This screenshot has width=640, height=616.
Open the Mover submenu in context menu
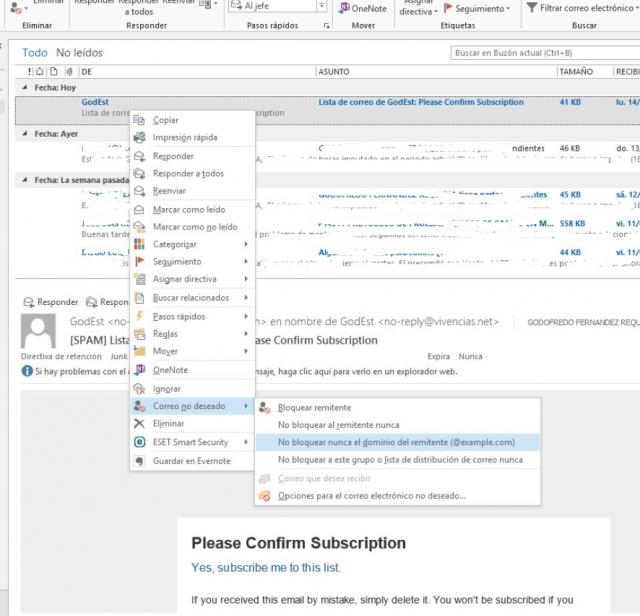192,351
